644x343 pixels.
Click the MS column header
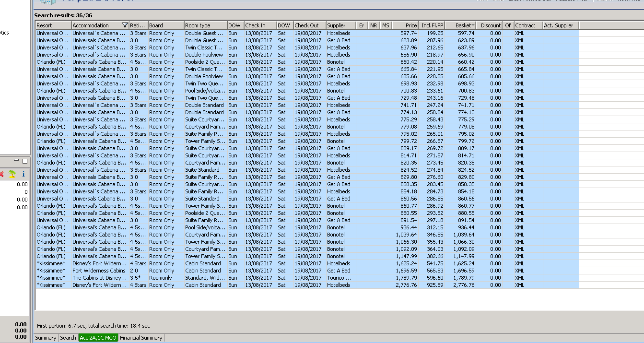coord(386,25)
